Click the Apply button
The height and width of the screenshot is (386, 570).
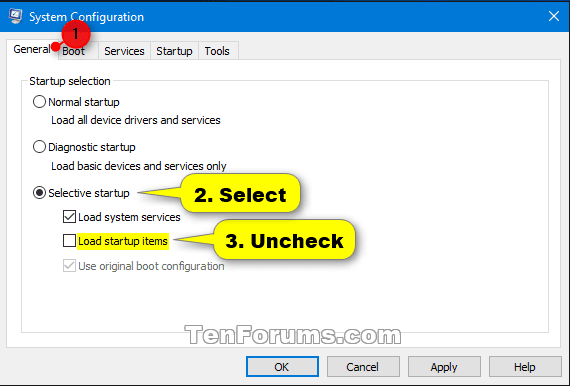click(x=444, y=367)
